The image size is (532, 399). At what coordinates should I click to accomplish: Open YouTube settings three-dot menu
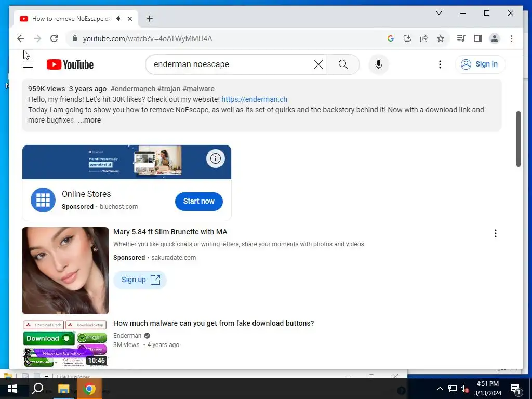point(440,64)
